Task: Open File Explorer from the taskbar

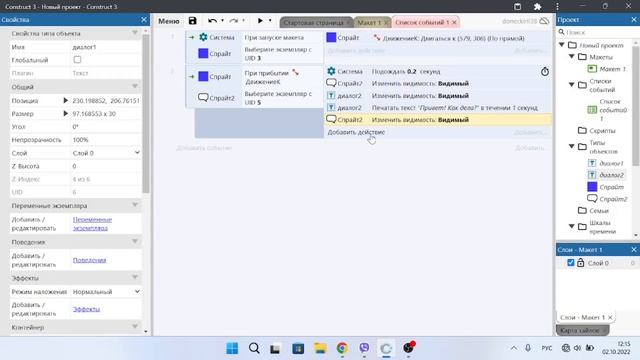Action: click(320, 348)
